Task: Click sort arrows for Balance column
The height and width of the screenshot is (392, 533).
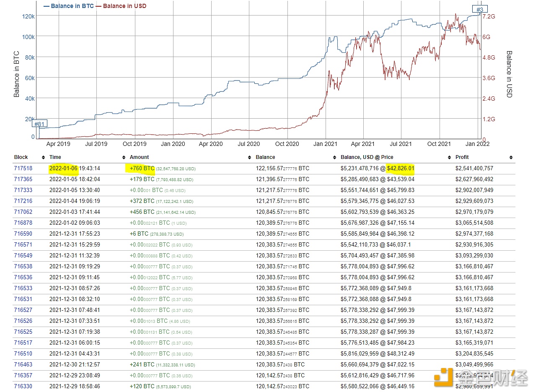Action: tap(335, 158)
